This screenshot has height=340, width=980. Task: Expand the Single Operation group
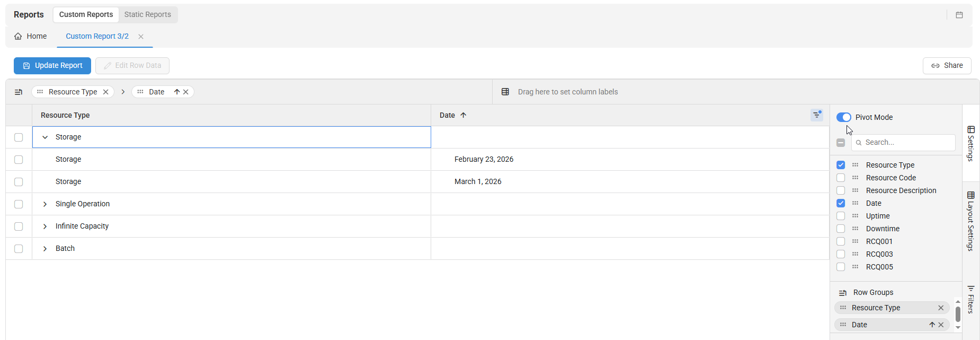click(x=45, y=204)
